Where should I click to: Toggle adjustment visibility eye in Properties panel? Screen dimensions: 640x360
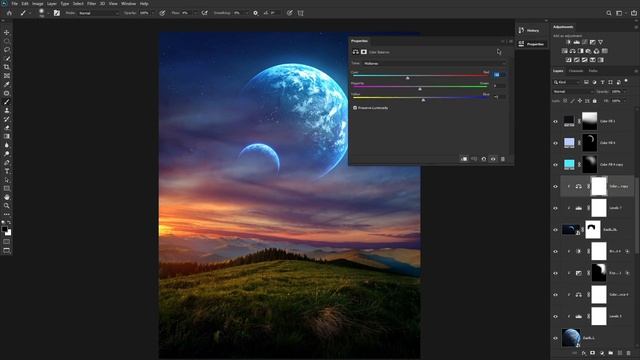(x=493, y=159)
